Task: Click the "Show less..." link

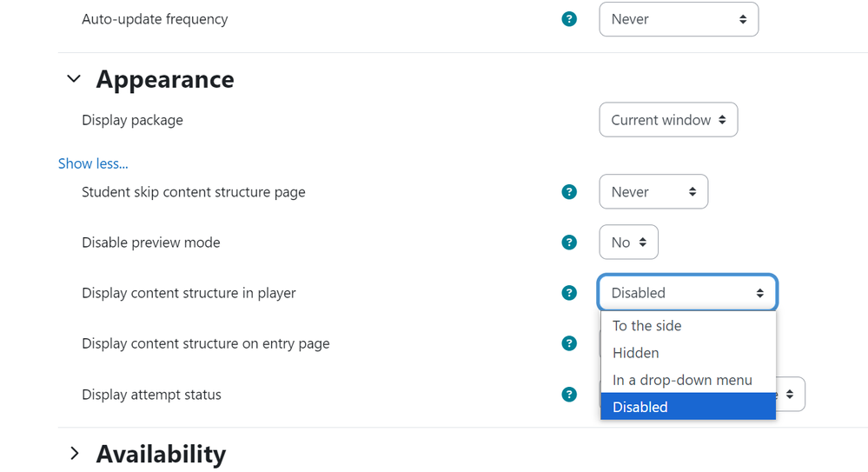Action: [x=93, y=163]
